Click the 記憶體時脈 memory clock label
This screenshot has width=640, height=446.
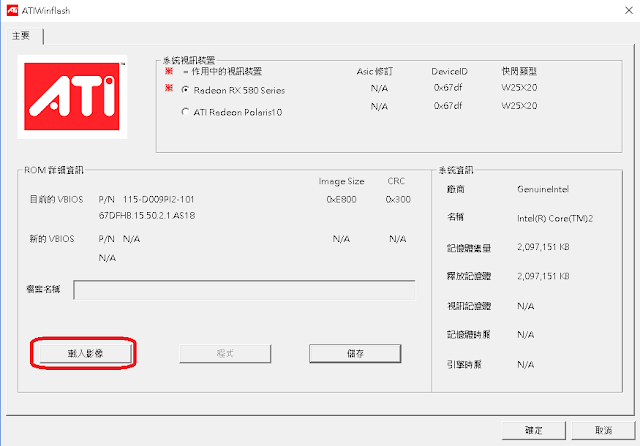[469, 335]
